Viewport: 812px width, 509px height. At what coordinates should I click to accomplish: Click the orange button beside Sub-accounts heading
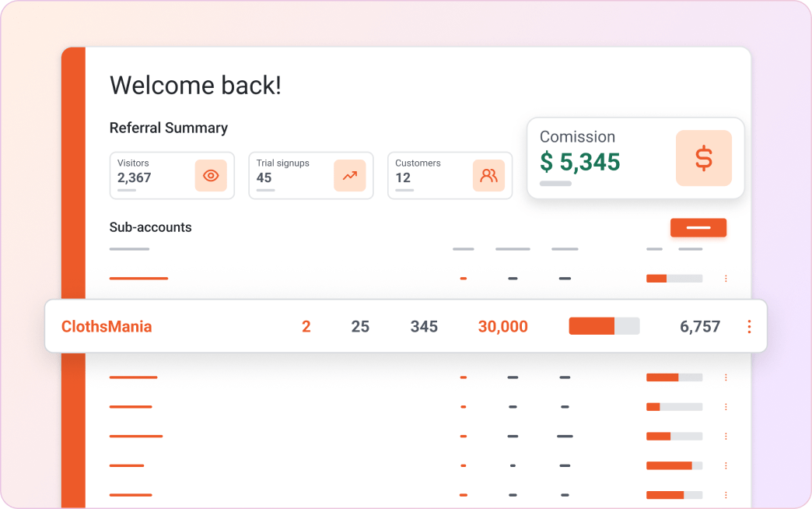coord(698,227)
